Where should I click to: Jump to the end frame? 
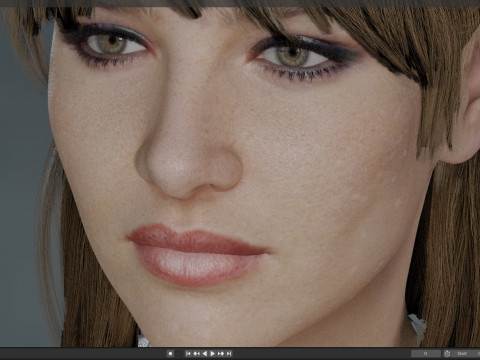(229, 353)
